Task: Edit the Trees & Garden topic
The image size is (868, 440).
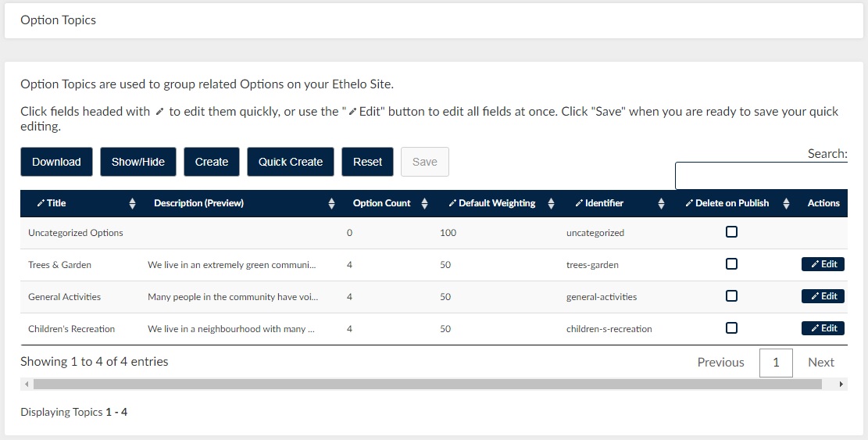Action: [x=823, y=264]
